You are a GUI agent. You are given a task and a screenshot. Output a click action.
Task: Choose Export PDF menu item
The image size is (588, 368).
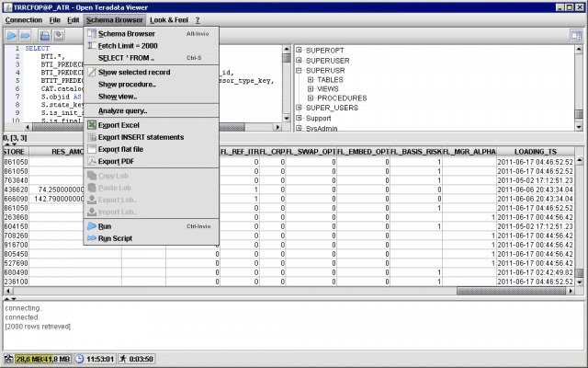tap(151, 161)
